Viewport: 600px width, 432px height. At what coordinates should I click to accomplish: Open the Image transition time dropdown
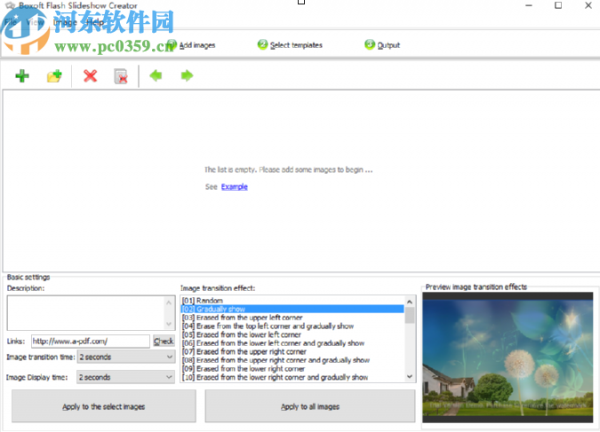click(126, 357)
